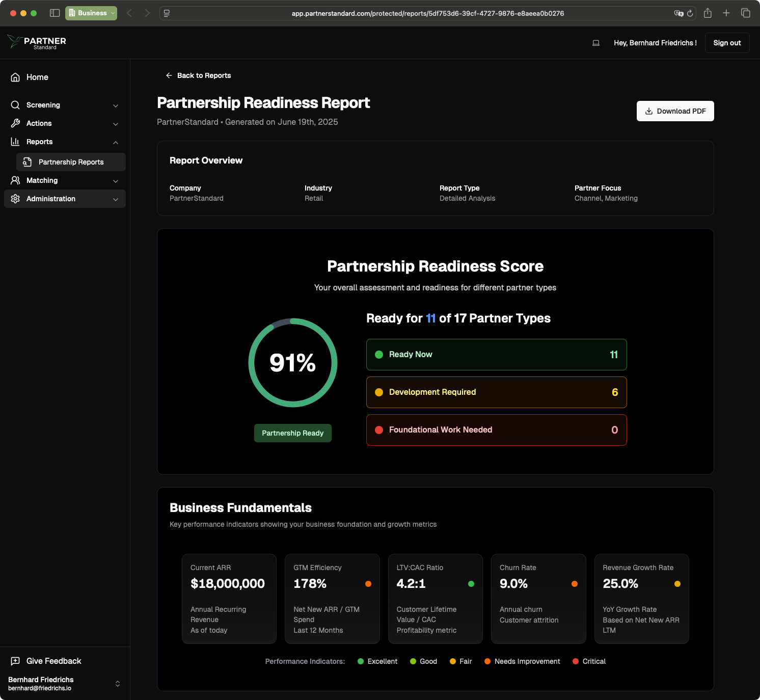
Task: Click the 9.0% churn value
Action: click(513, 584)
